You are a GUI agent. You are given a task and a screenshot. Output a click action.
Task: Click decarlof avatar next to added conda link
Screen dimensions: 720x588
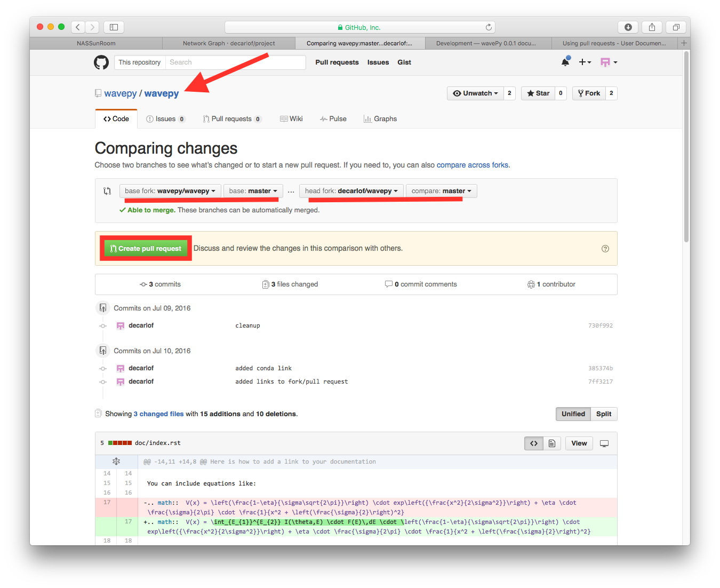[121, 368]
